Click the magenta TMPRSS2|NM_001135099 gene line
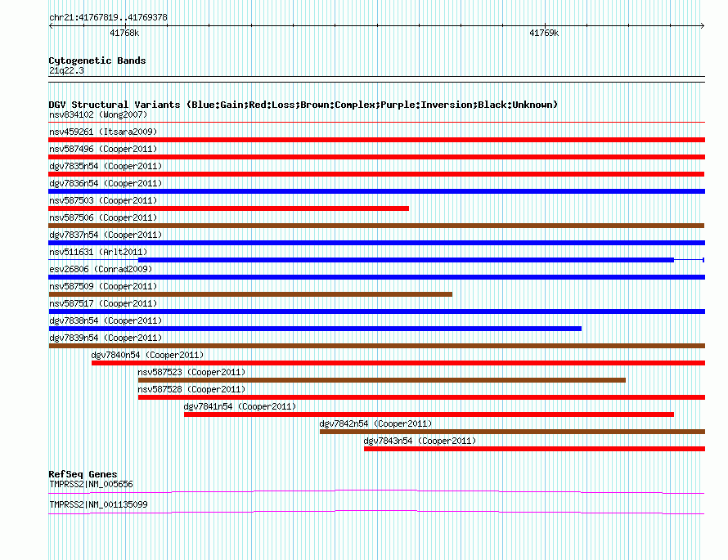Screen dimensions: 728x560 click(x=376, y=513)
